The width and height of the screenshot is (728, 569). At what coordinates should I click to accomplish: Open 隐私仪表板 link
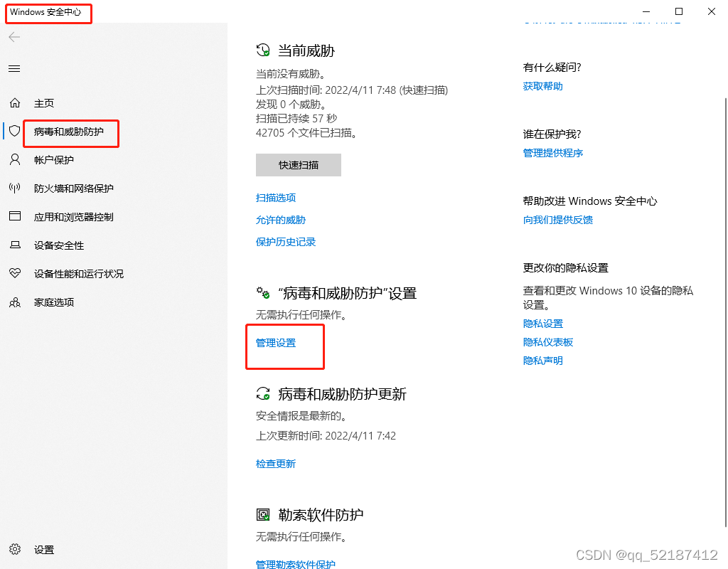[548, 342]
